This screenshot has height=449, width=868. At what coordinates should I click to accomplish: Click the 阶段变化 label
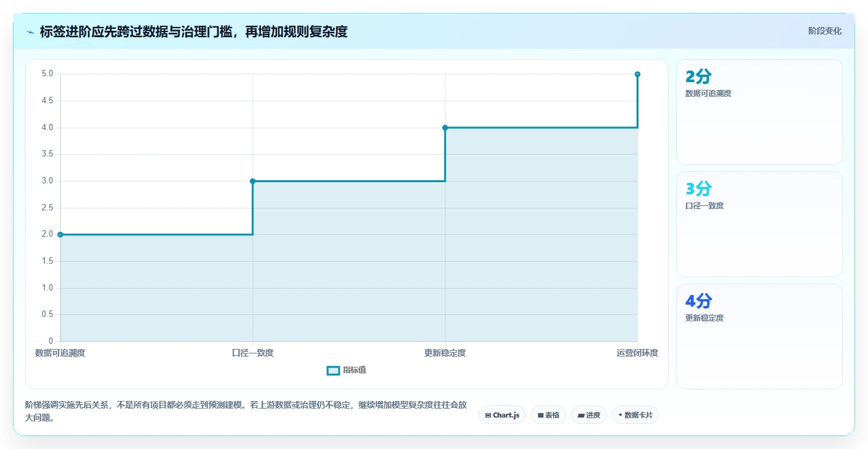tap(825, 31)
